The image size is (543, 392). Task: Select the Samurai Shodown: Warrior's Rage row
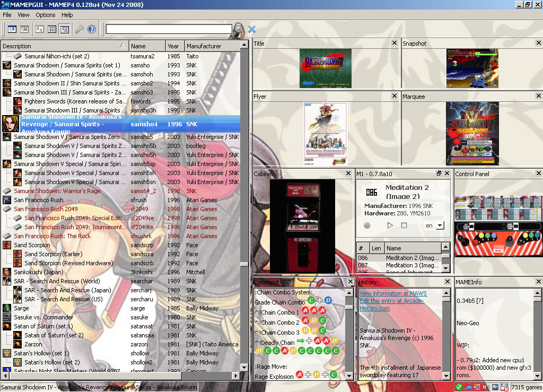(120, 191)
